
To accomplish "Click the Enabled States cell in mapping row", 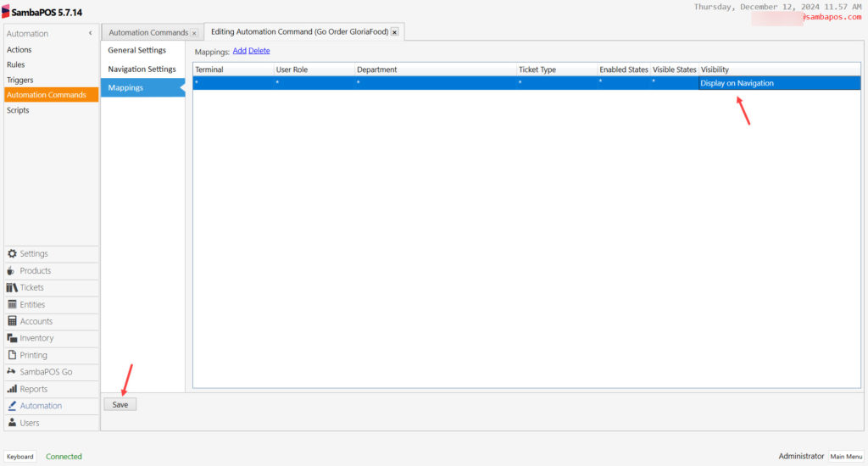I will pos(623,83).
